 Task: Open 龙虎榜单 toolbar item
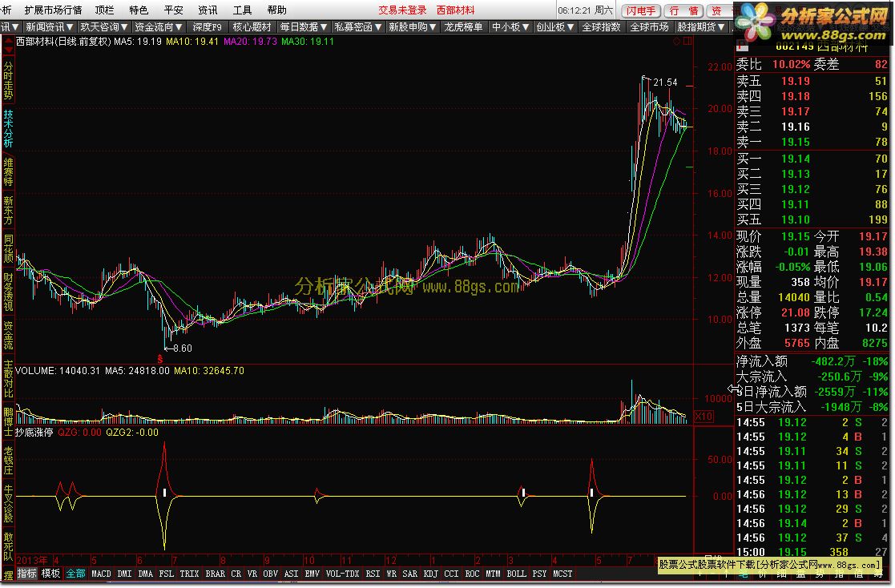pos(463,26)
